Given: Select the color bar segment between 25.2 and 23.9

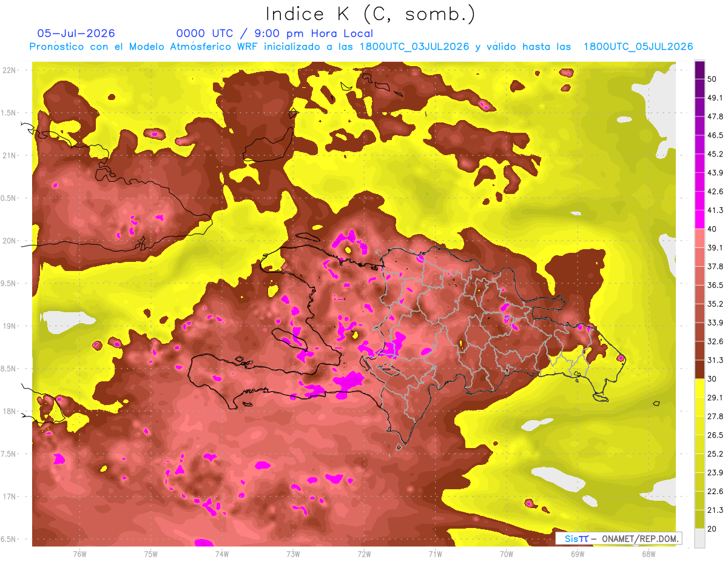Looking at the screenshot, I should [x=699, y=464].
